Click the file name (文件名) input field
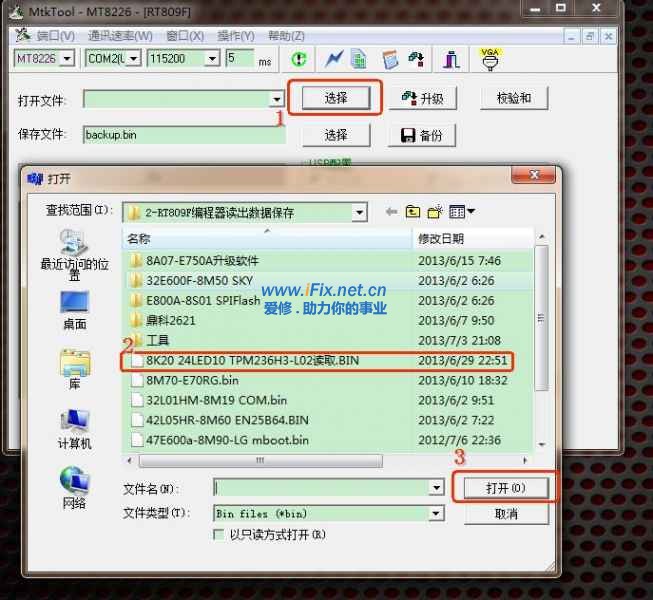Viewport: 653px width, 600px height. [320, 488]
